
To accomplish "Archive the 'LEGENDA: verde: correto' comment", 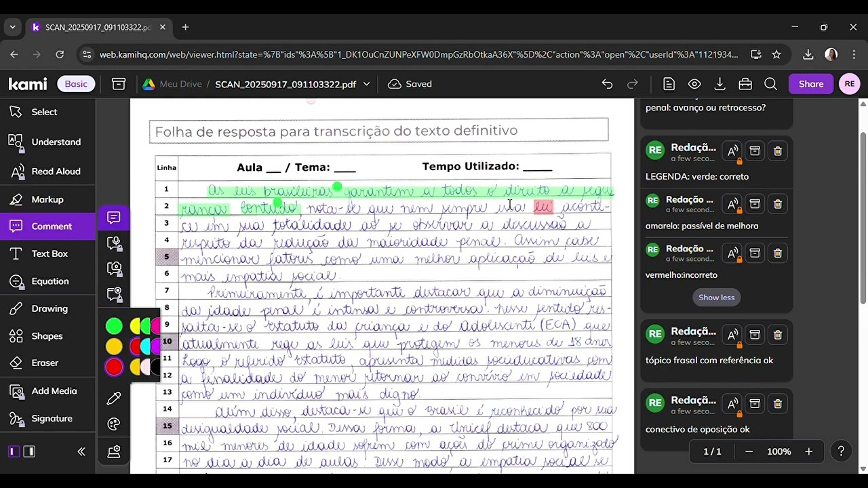I will (x=755, y=152).
